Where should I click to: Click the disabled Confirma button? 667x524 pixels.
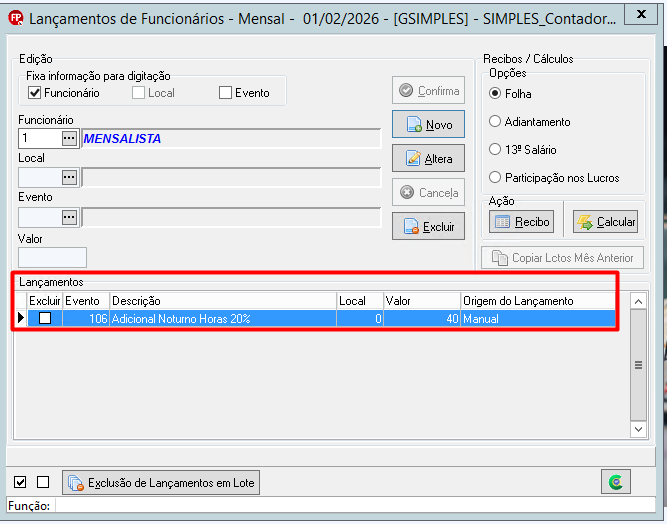click(x=428, y=91)
